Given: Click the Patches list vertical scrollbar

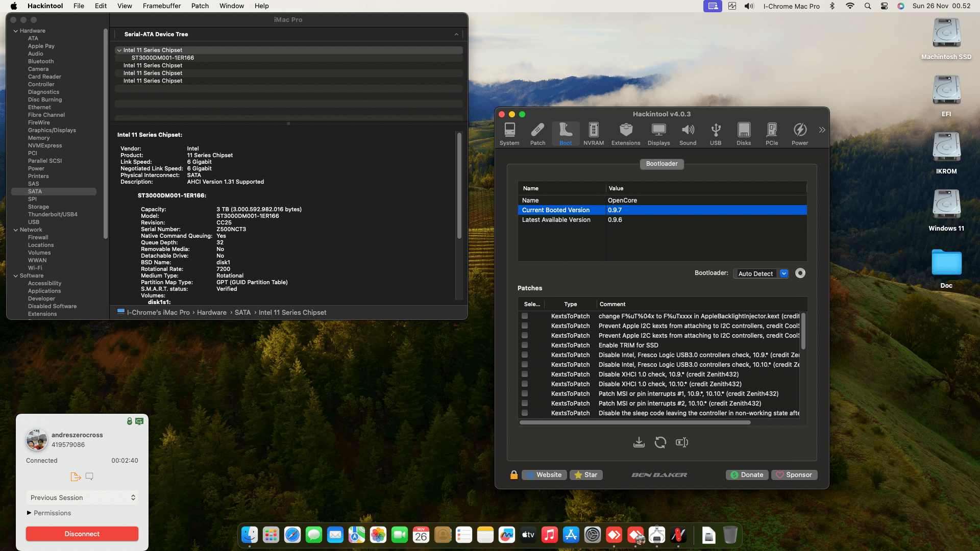Looking at the screenshot, I should (803, 331).
